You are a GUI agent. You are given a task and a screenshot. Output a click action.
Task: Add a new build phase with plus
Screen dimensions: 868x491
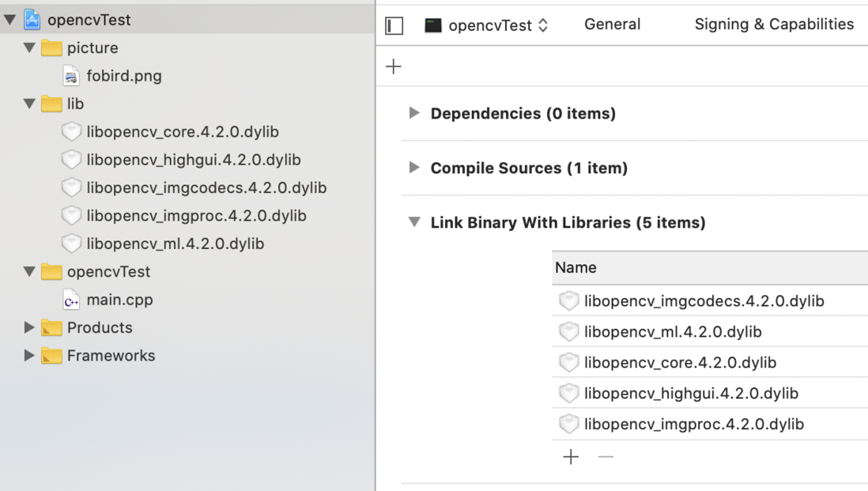394,67
